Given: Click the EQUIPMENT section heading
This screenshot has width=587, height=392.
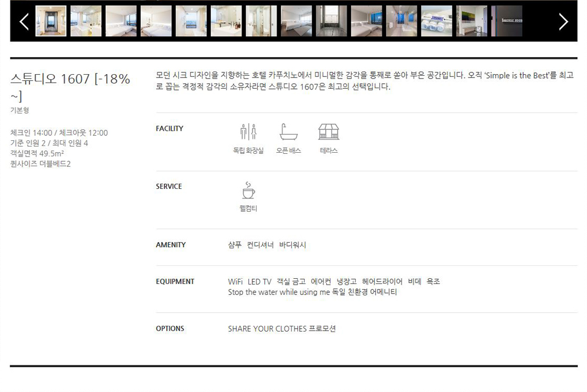Looking at the screenshot, I should pyautogui.click(x=175, y=282).
